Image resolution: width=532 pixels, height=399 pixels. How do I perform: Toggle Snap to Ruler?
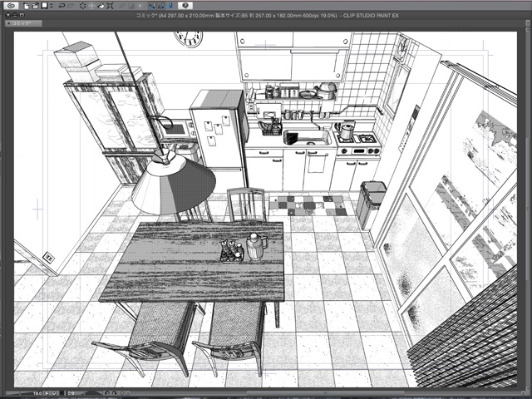pyautogui.click(x=152, y=6)
